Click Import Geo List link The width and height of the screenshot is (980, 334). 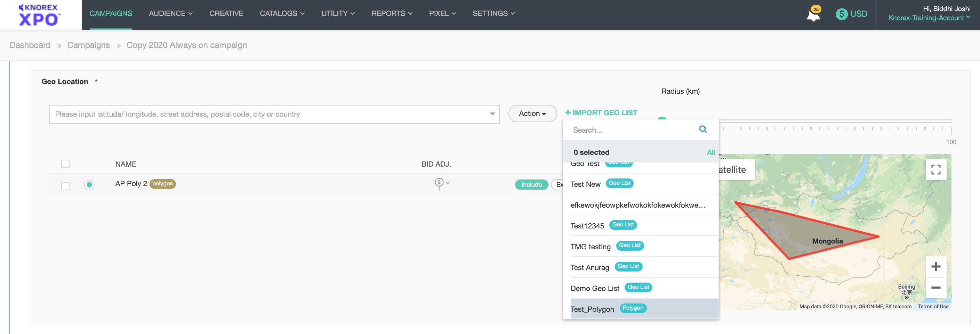coord(601,112)
